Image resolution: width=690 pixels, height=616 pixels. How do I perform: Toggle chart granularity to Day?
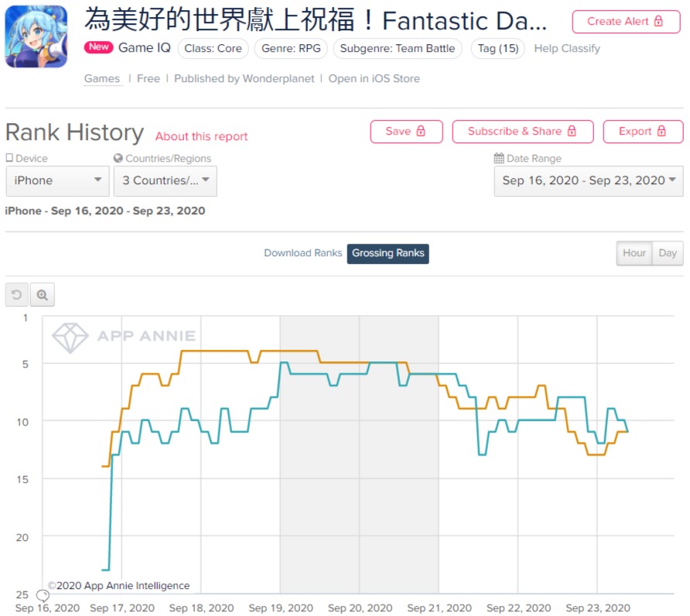[x=668, y=253]
